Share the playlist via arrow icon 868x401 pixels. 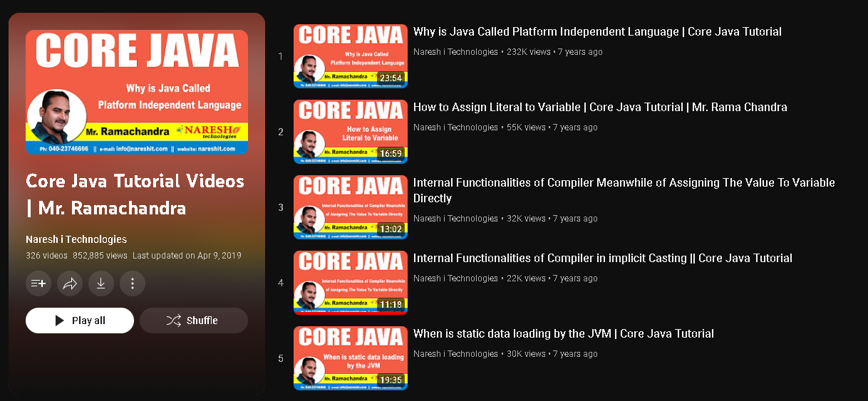coord(70,283)
